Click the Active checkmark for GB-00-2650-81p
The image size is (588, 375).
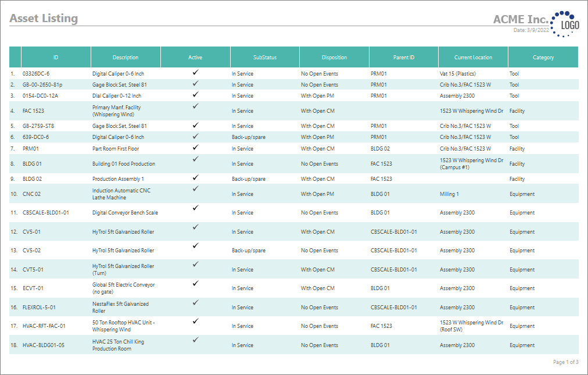pyautogui.click(x=195, y=83)
